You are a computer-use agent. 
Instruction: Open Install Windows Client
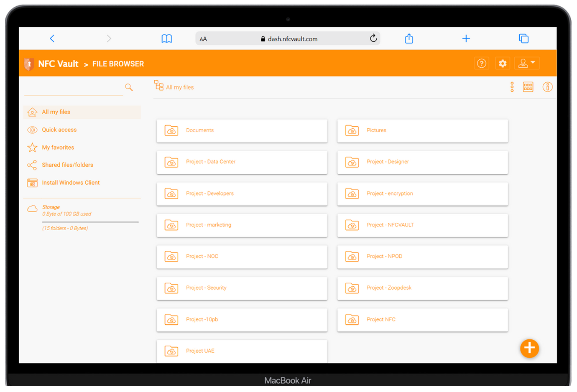coord(70,183)
